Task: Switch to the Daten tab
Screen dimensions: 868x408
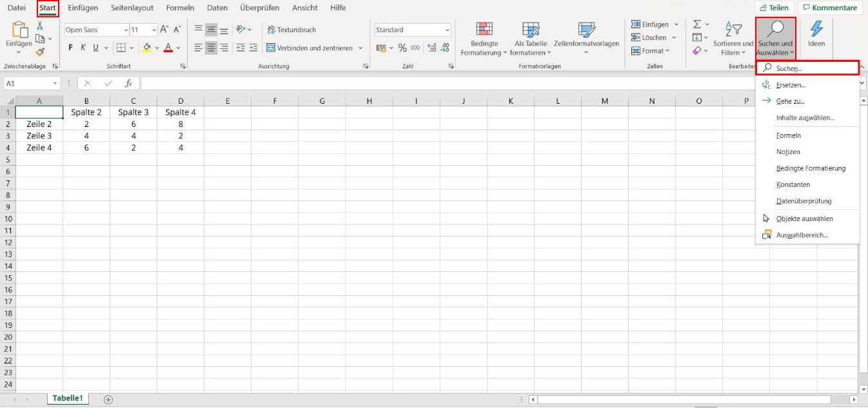Action: (217, 8)
